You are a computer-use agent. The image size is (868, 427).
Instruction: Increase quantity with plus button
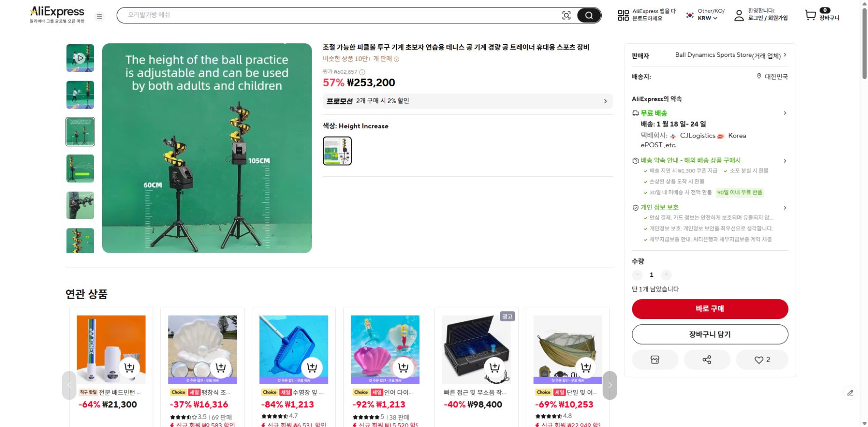click(667, 275)
